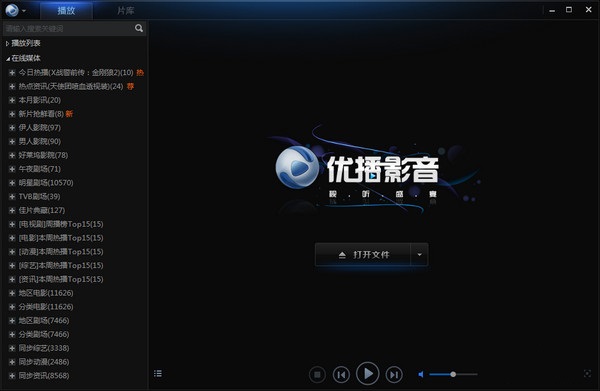Select the TVB剧场(39) entry
600x391 pixels.
click(39, 196)
